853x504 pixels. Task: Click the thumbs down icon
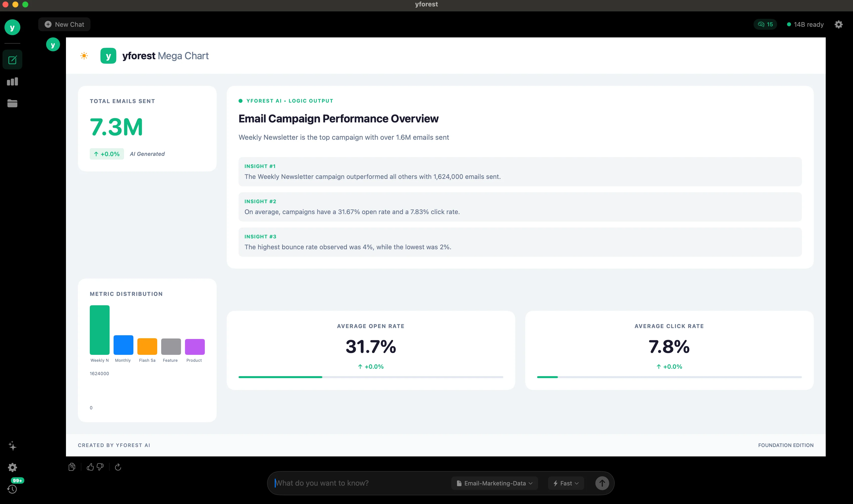tap(100, 467)
